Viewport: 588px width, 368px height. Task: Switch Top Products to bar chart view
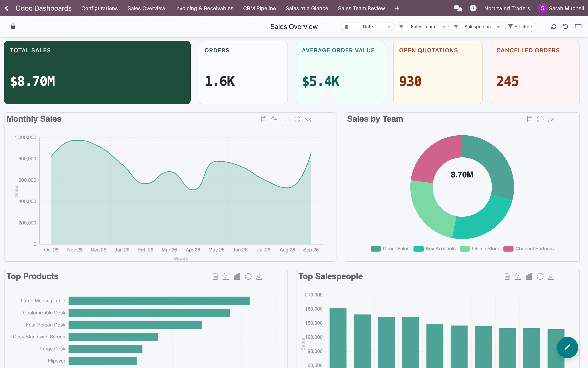(x=237, y=276)
